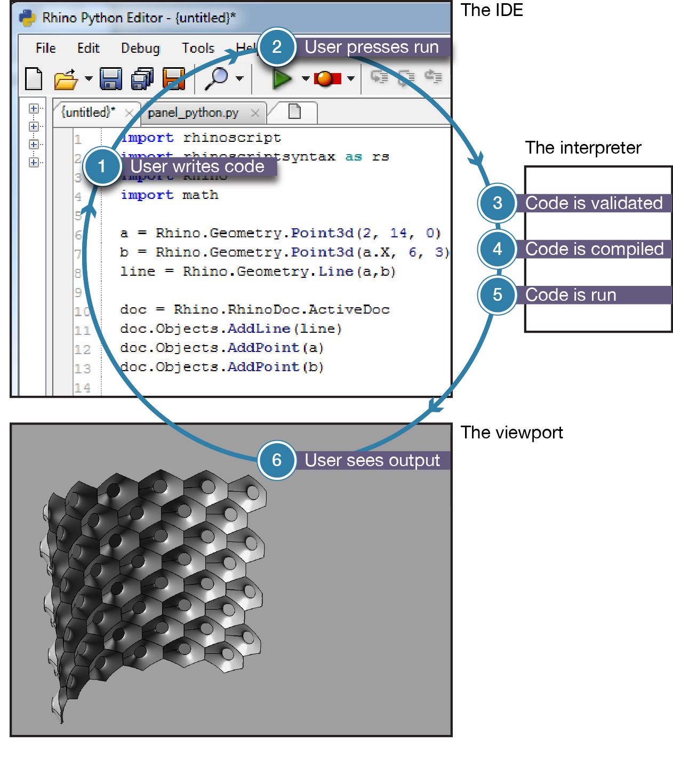Click the code line 'import math'
This screenshot has height=784, width=673.
[169, 195]
